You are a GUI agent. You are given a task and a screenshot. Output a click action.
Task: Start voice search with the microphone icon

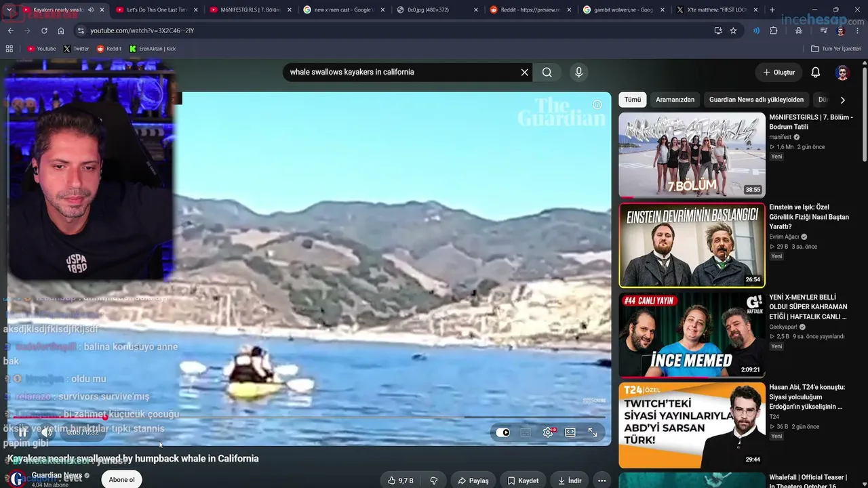click(578, 73)
